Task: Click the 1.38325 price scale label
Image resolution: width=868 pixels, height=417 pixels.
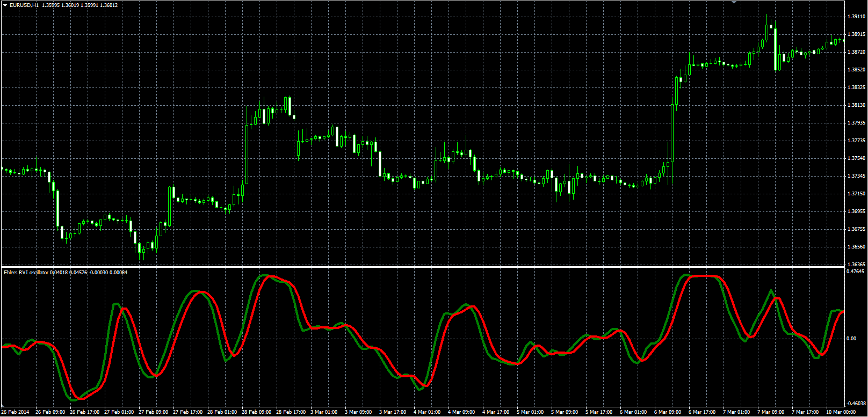Action: [856, 87]
